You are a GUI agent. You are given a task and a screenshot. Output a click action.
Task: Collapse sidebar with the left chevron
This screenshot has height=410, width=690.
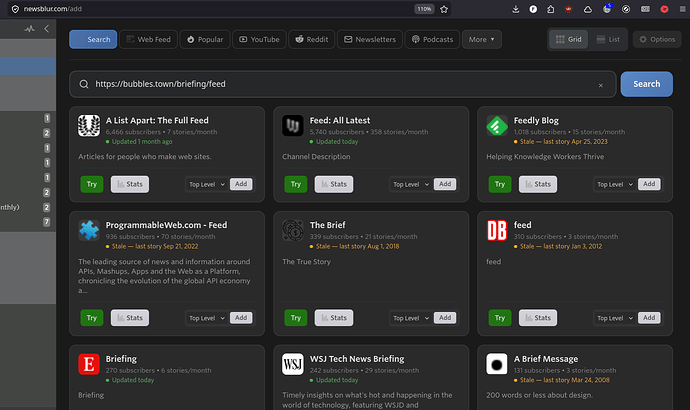click(x=47, y=29)
